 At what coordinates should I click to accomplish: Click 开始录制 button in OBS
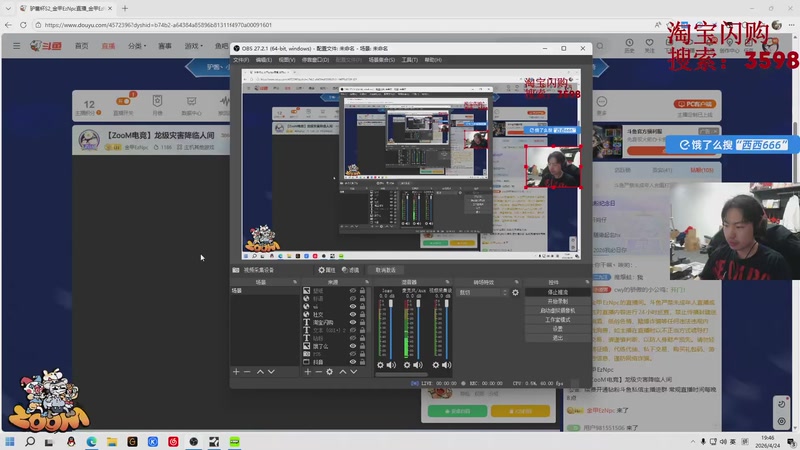[558, 302]
